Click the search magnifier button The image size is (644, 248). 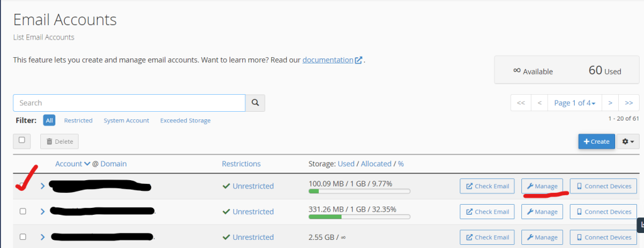pyautogui.click(x=255, y=103)
